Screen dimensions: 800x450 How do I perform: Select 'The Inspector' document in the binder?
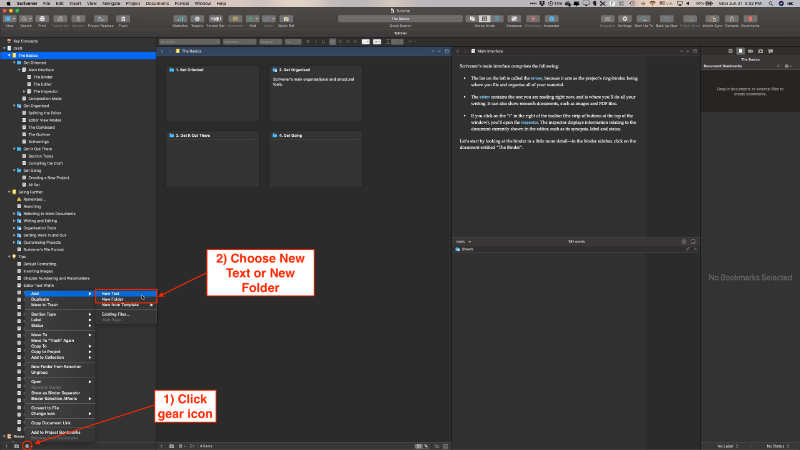point(45,91)
